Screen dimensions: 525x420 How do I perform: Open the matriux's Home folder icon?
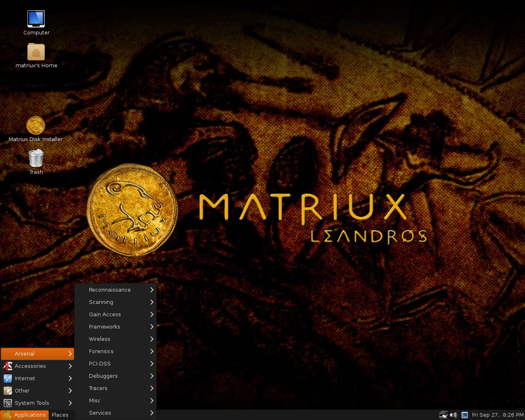[x=36, y=52]
